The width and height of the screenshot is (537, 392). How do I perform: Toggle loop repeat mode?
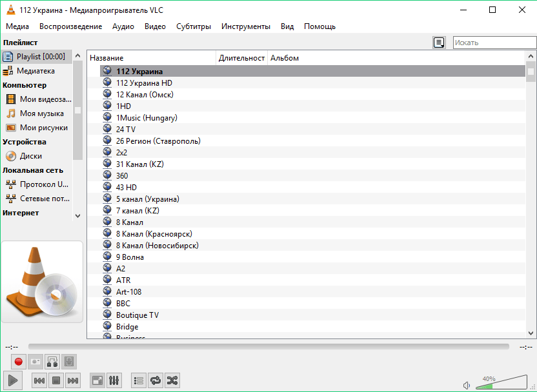(156, 380)
